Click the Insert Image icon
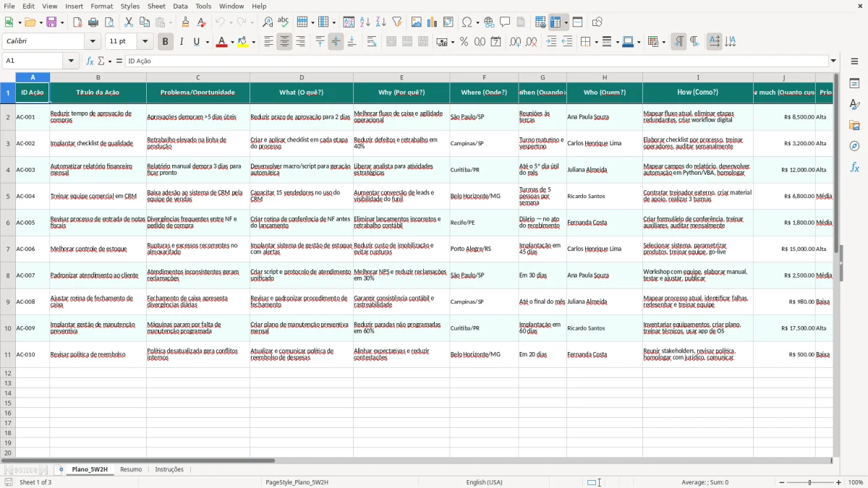Screen dimensions: 868x488 click(417, 22)
